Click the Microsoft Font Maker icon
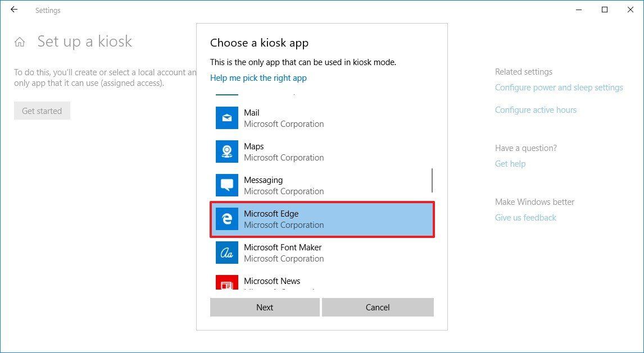This screenshot has height=353, width=644. click(x=227, y=253)
